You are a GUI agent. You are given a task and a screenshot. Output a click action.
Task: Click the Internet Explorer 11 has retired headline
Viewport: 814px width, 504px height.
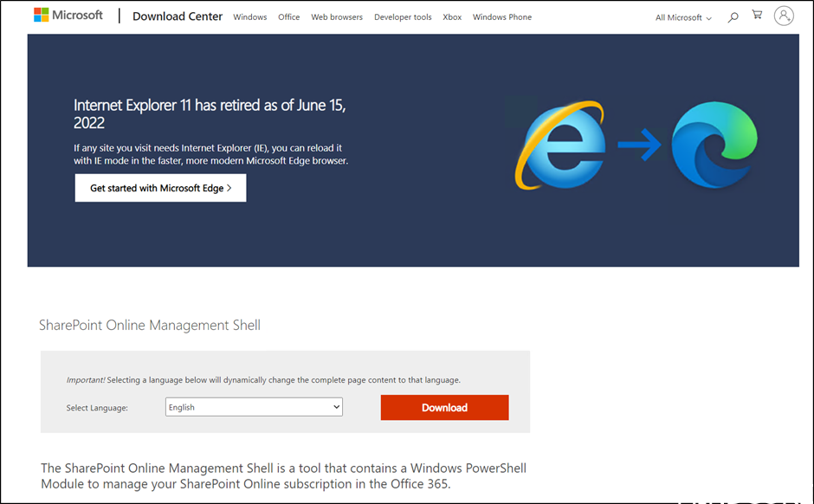(x=210, y=113)
